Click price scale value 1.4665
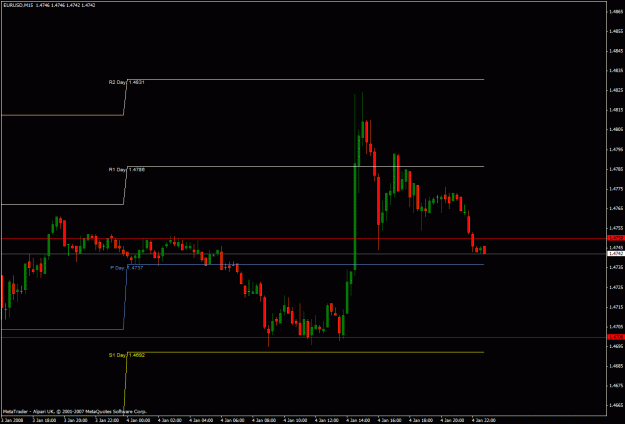The height and width of the screenshot is (424, 625). [x=616, y=405]
